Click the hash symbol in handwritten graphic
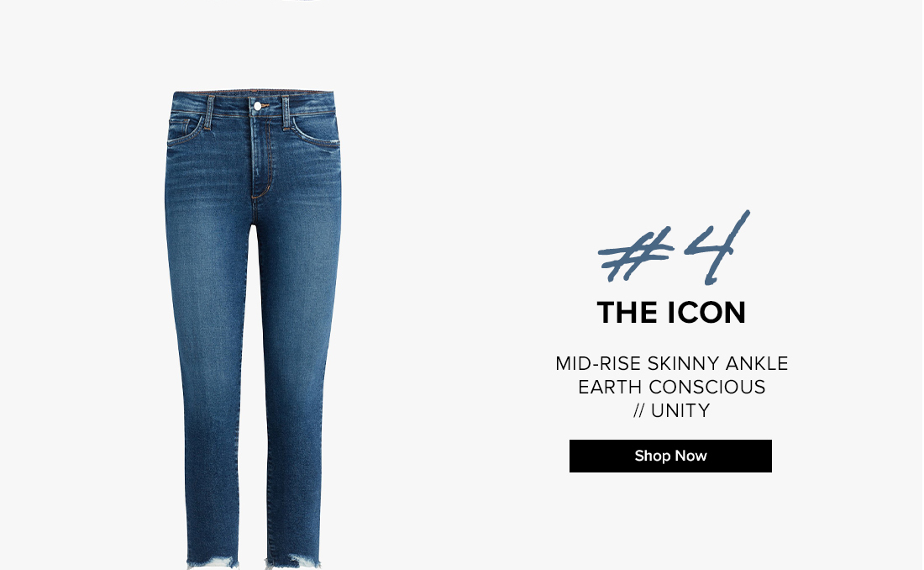 [x=635, y=255]
